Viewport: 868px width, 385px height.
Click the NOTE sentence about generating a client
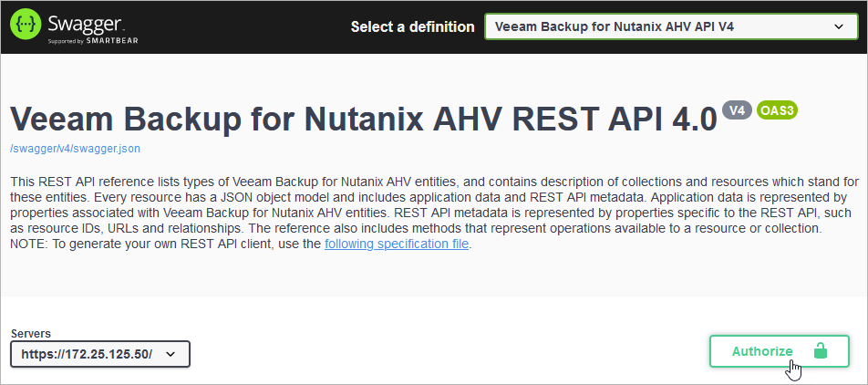pos(241,244)
